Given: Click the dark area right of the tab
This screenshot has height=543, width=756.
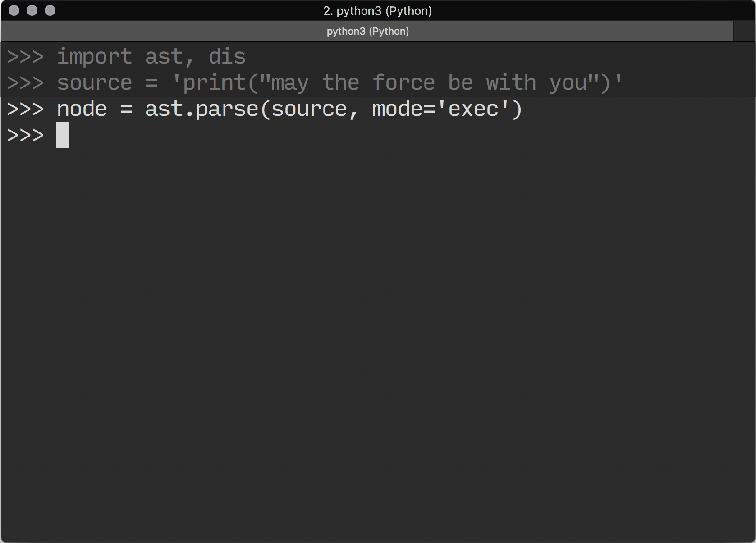Looking at the screenshot, I should (744, 31).
